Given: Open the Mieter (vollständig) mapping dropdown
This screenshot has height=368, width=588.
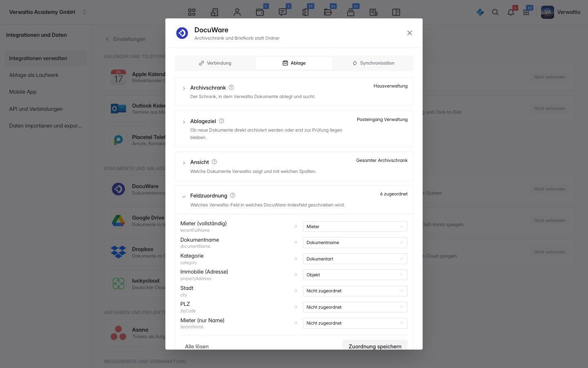Looking at the screenshot, I should pos(355,227).
